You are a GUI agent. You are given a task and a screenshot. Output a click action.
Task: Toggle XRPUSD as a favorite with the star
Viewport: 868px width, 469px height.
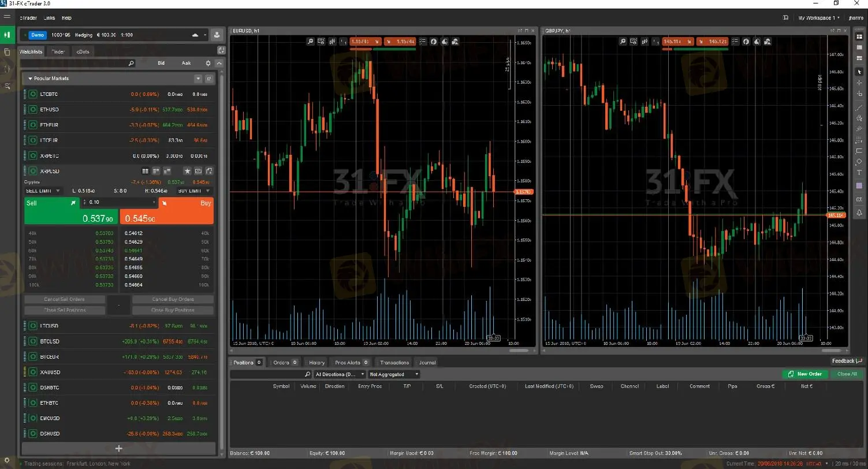click(187, 171)
